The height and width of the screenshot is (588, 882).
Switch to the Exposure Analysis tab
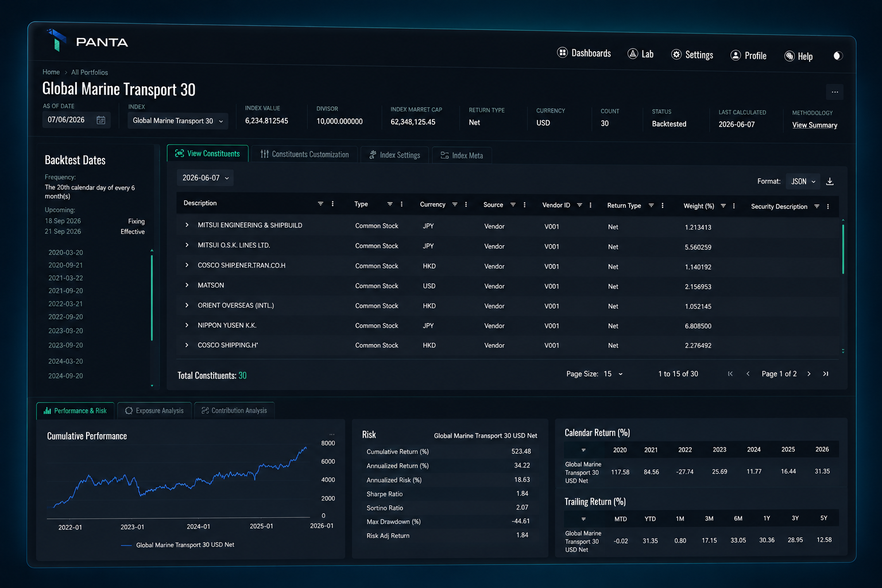[x=154, y=411]
